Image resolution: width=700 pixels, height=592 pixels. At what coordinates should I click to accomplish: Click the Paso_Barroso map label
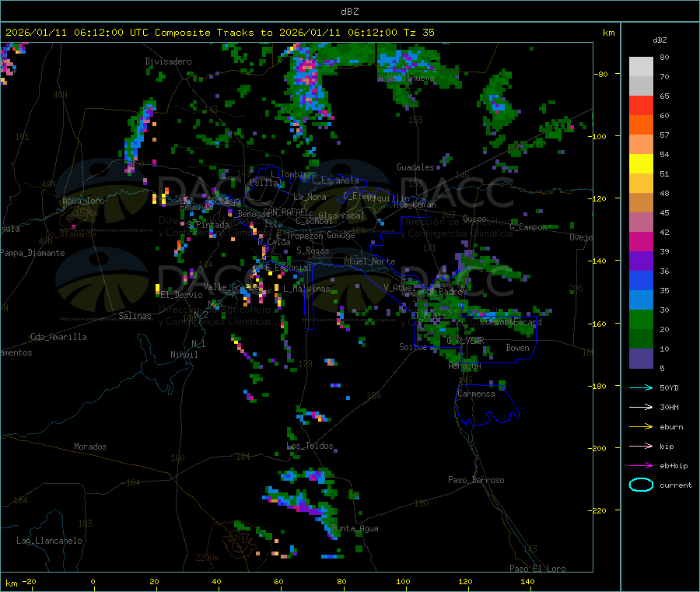pos(476,480)
